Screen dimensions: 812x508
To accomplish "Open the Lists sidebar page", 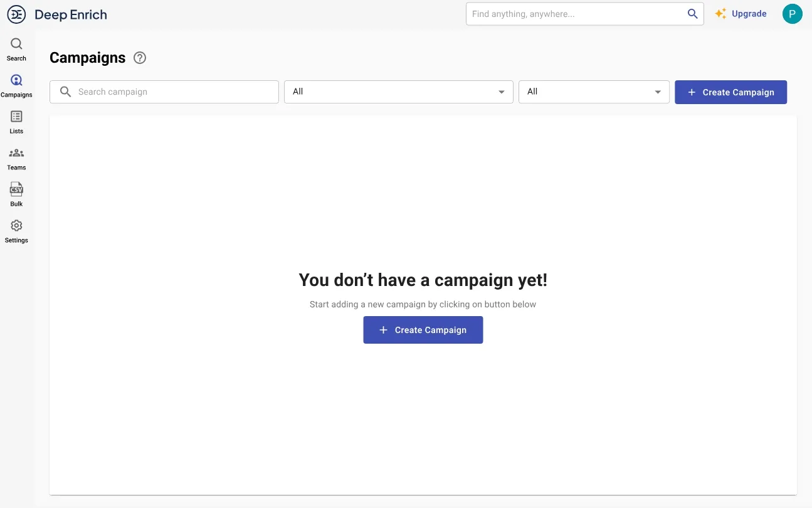I will click(x=16, y=122).
